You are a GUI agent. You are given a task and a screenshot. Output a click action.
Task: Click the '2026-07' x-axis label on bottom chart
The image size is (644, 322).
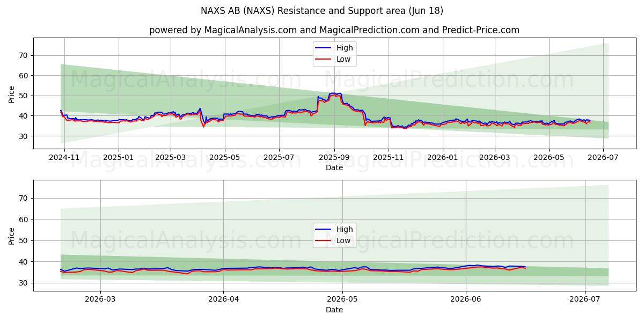pyautogui.click(x=584, y=301)
